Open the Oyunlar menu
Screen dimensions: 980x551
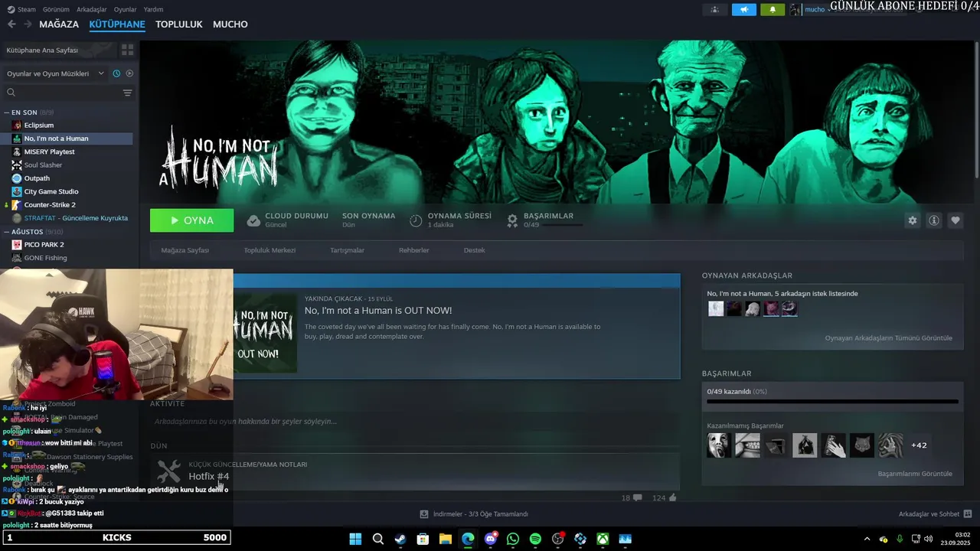tap(125, 9)
